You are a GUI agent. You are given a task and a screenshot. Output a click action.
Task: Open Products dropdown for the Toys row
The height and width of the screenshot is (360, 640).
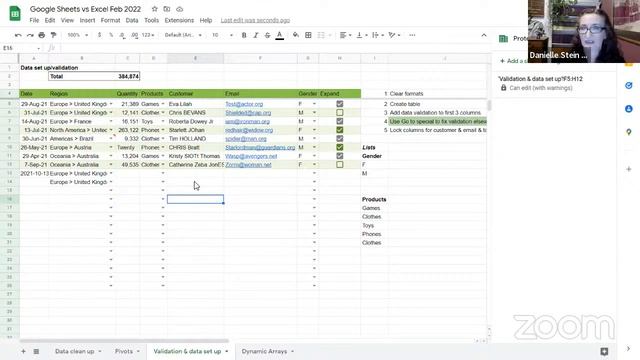click(163, 121)
